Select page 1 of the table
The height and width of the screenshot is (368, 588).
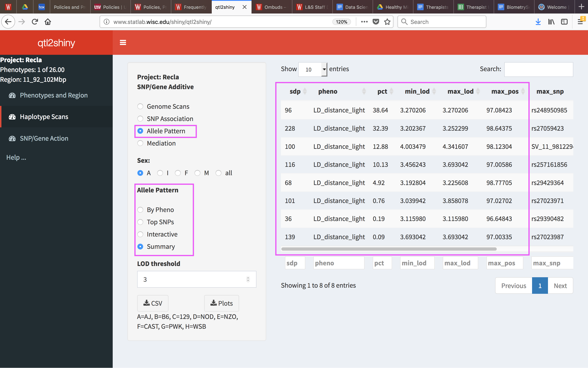[540, 285]
